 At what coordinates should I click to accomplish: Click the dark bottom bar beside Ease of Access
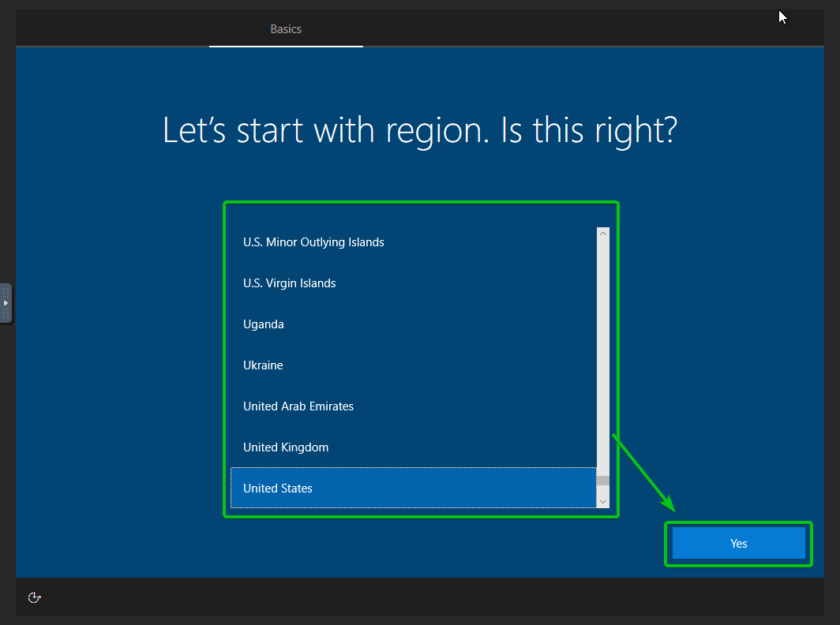coord(429,597)
